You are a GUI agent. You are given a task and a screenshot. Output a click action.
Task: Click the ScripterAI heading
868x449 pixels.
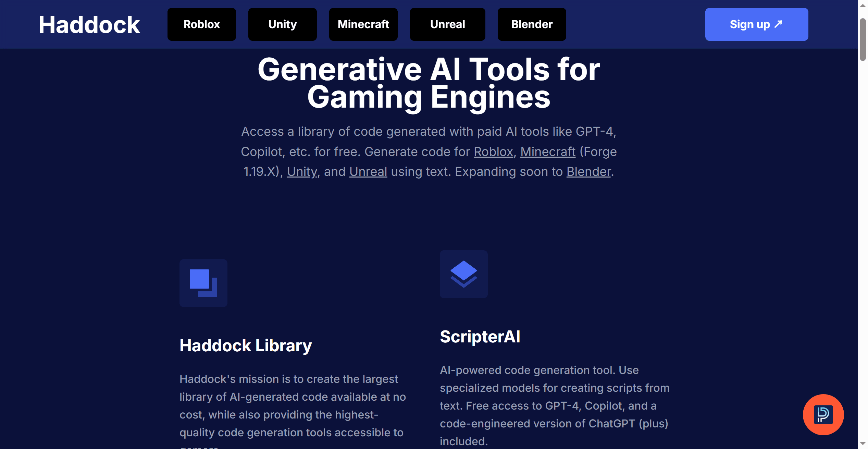[480, 337]
